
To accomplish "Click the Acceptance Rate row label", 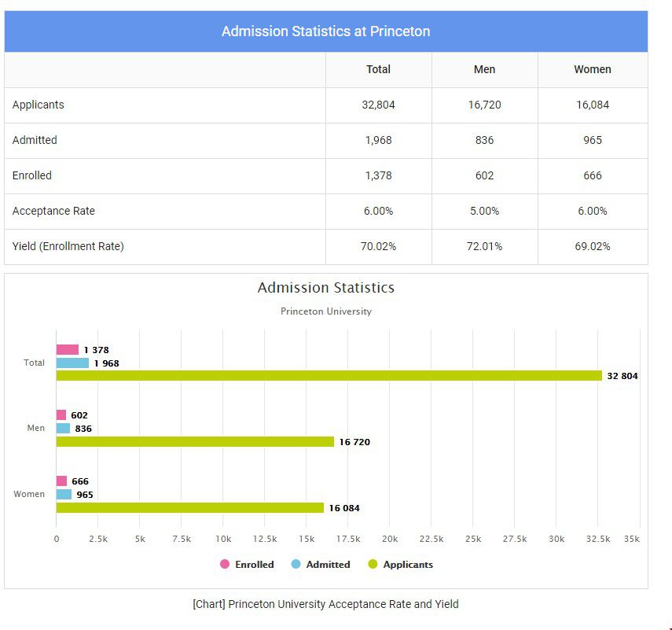I will tap(53, 211).
